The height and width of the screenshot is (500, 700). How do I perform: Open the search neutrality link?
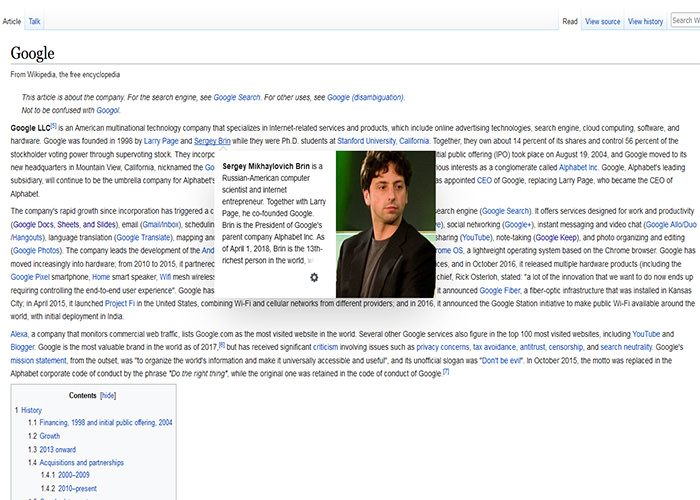626,347
